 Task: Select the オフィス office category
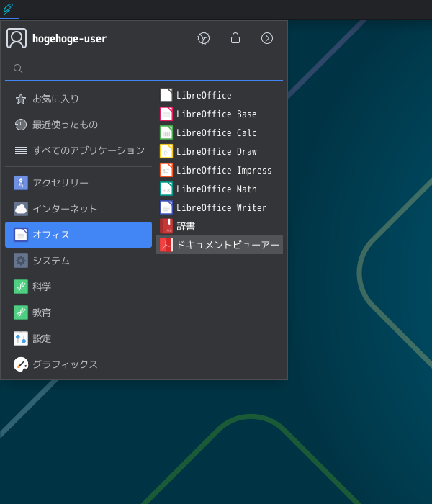[78, 235]
